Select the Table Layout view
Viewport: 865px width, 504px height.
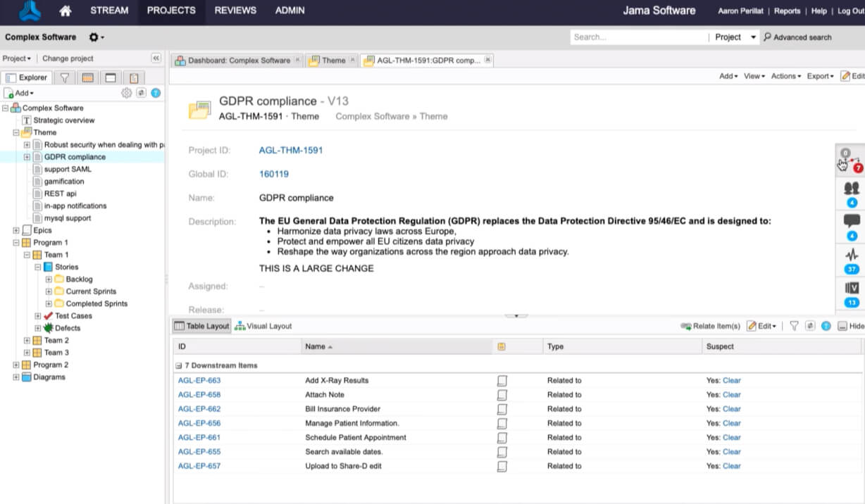coord(202,326)
